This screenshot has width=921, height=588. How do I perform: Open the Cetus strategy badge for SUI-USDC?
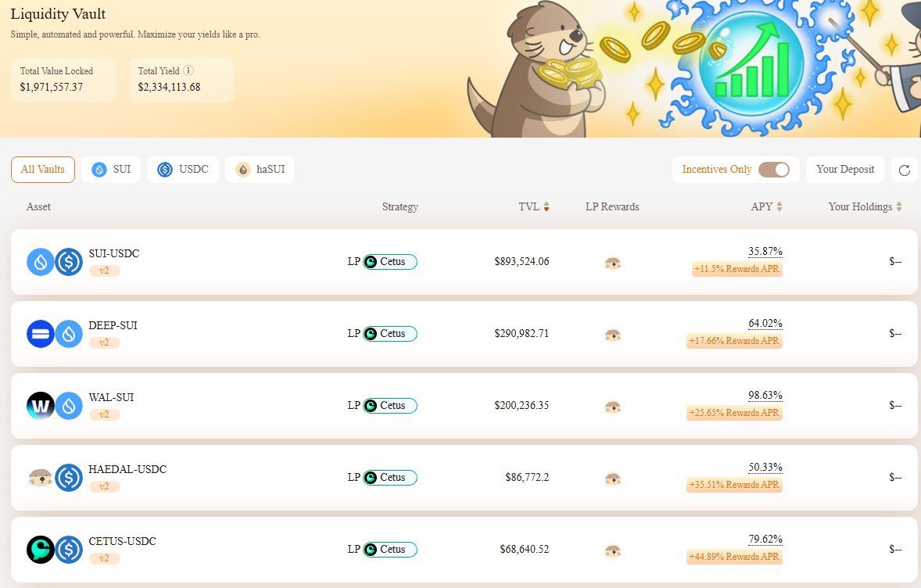point(390,262)
